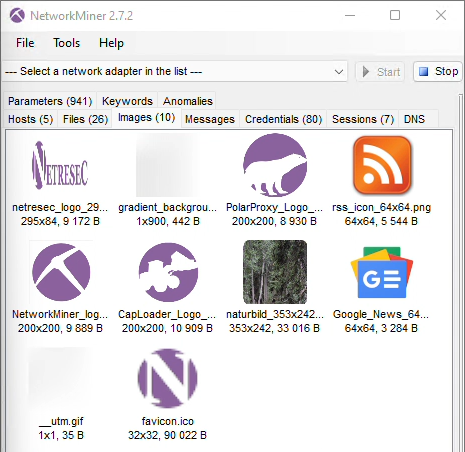This screenshot has width=465, height=452.
Task: Switch to the Keywords tab
Action: [x=127, y=101]
